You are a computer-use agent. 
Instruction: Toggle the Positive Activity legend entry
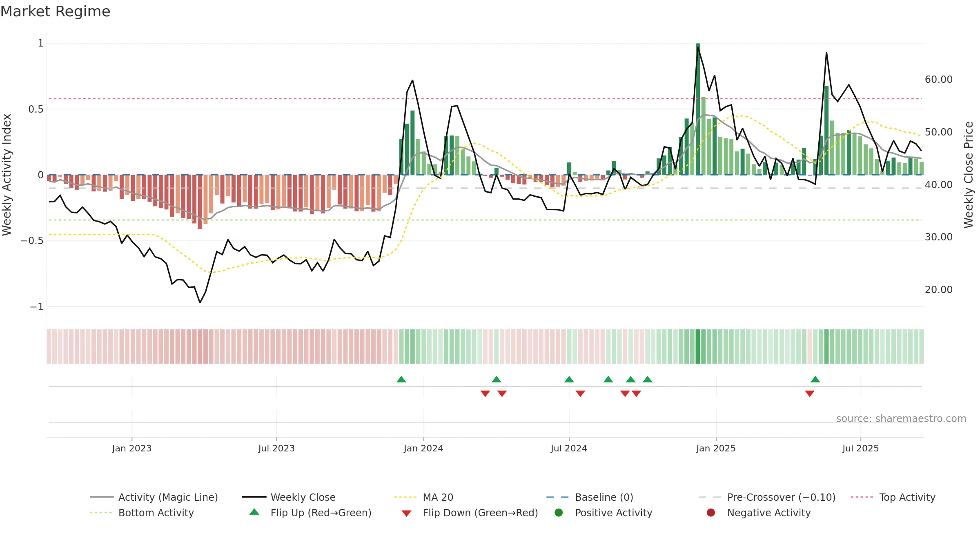(603, 513)
